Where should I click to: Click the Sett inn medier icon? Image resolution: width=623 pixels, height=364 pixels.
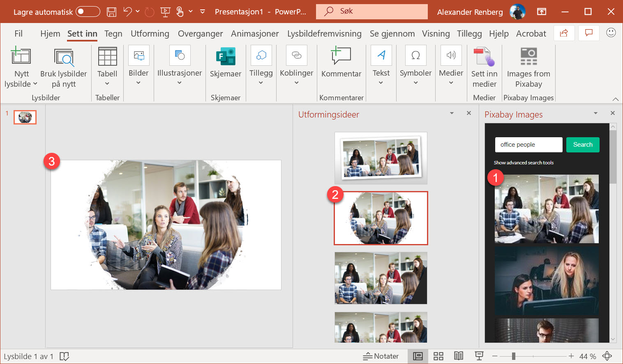tap(485, 68)
